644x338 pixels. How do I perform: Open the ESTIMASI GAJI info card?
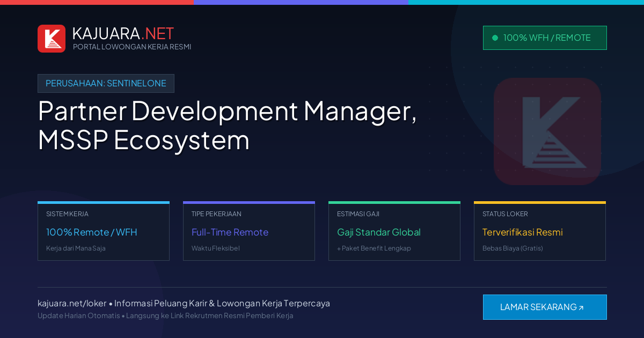coord(394,231)
